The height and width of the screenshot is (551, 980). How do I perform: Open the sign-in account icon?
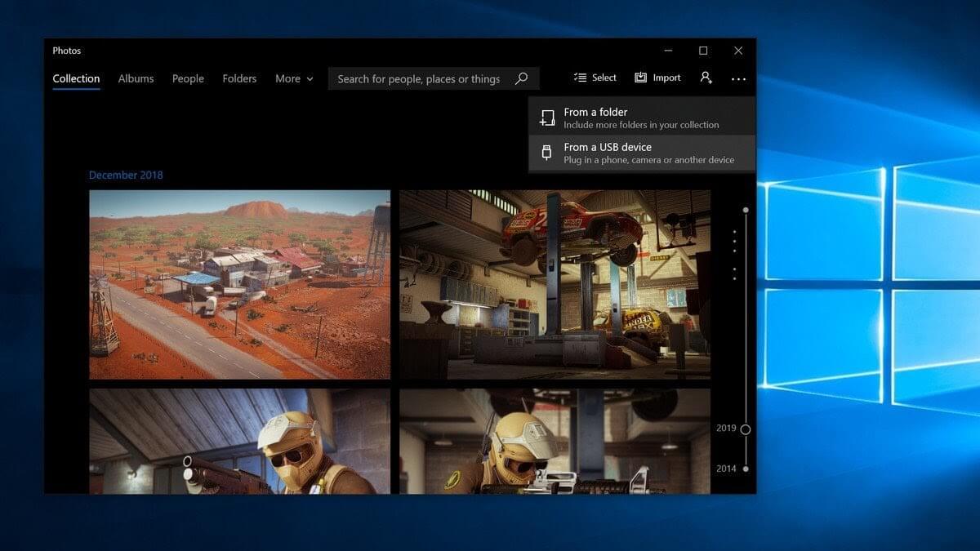[706, 78]
